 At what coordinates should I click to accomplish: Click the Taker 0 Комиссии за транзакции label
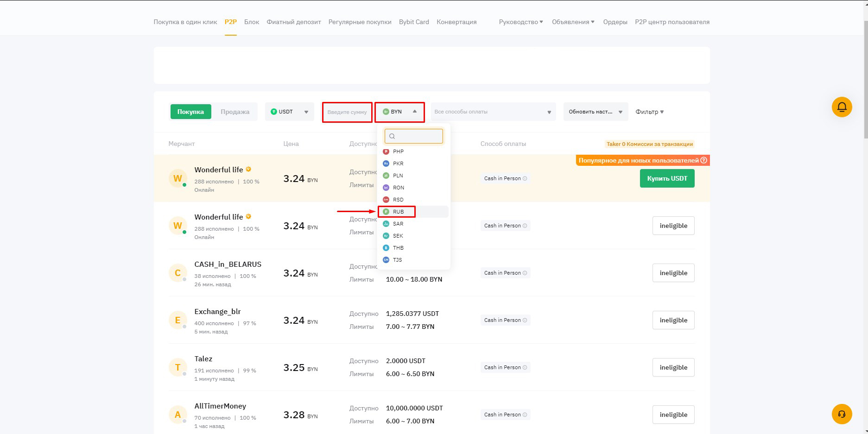[650, 144]
